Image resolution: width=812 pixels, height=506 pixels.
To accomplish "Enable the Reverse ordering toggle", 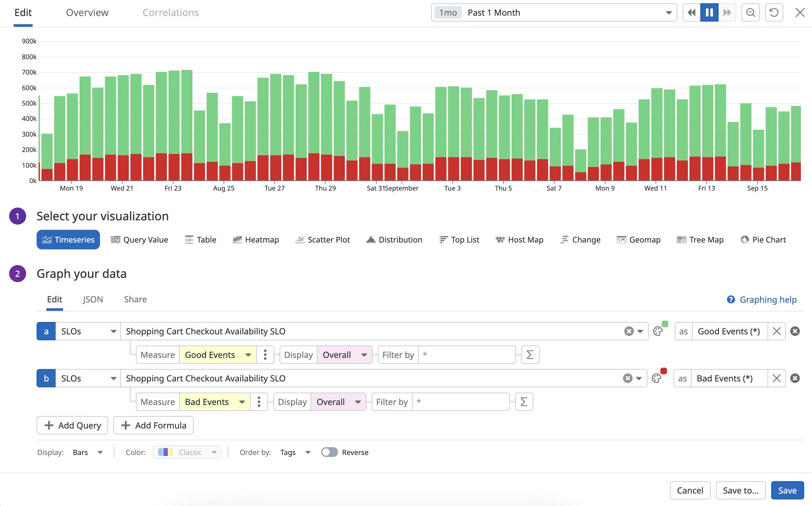I will coord(330,452).
